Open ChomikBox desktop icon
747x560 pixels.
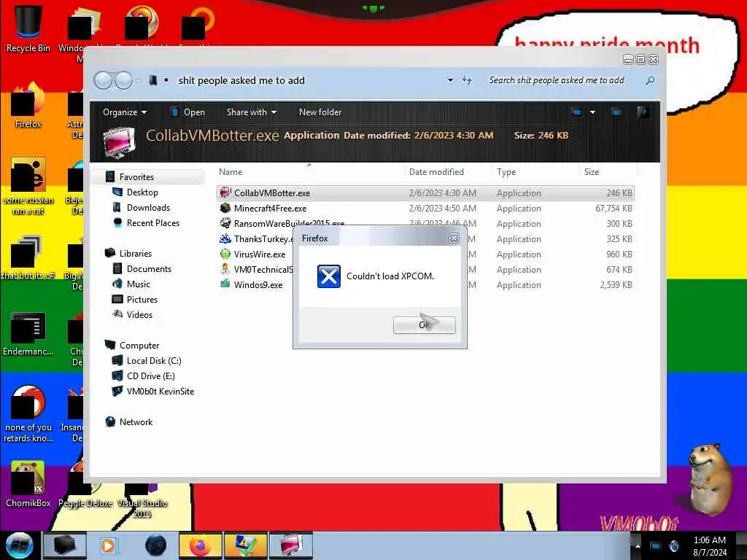tap(28, 483)
